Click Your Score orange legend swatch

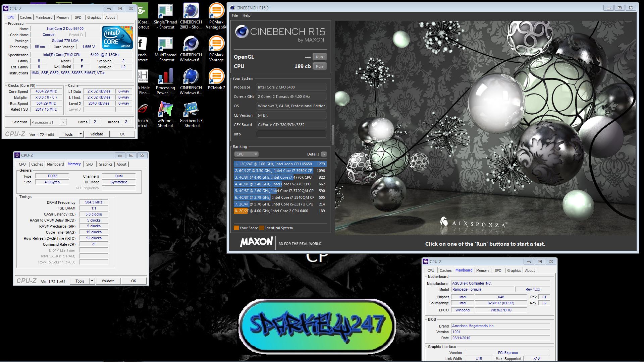236,228
